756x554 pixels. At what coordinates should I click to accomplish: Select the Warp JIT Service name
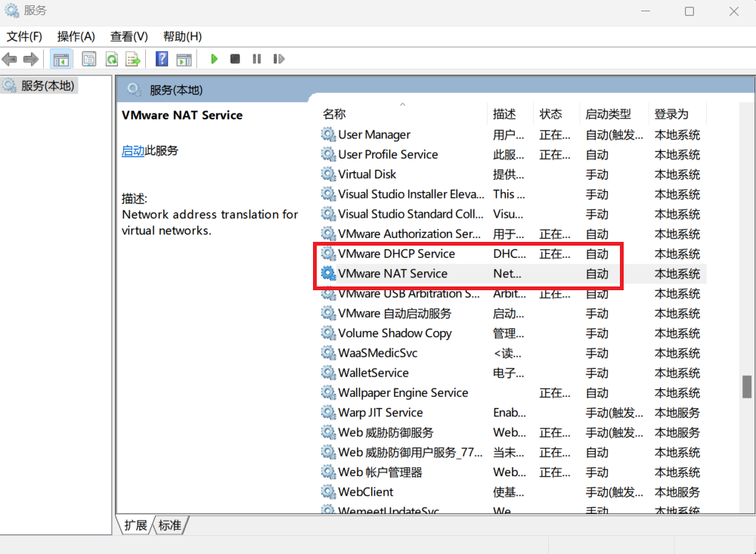click(x=380, y=412)
